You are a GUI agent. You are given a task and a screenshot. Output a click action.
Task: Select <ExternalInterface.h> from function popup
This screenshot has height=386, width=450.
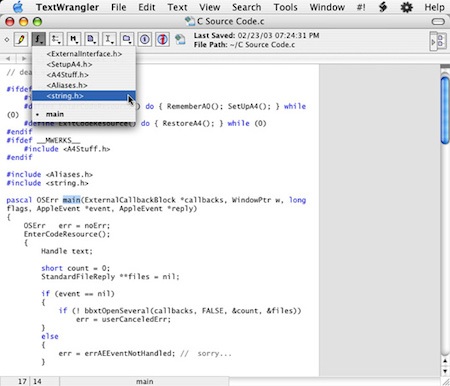coord(84,54)
